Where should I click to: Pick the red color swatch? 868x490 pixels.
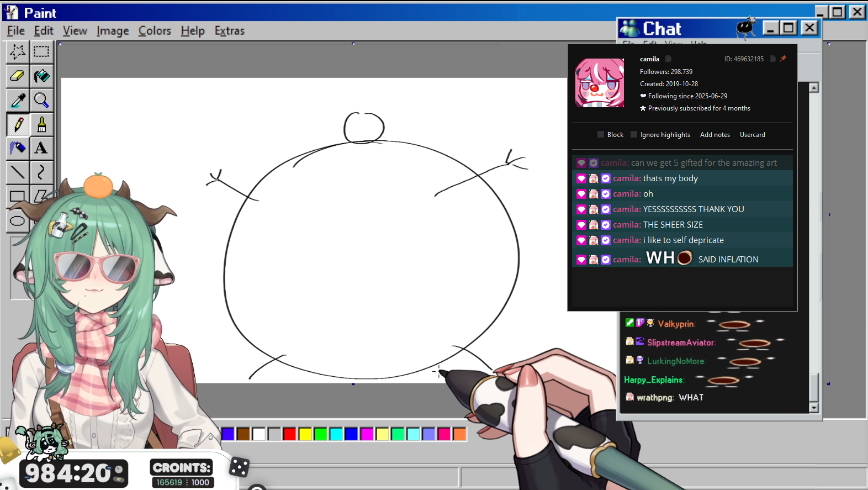point(290,434)
